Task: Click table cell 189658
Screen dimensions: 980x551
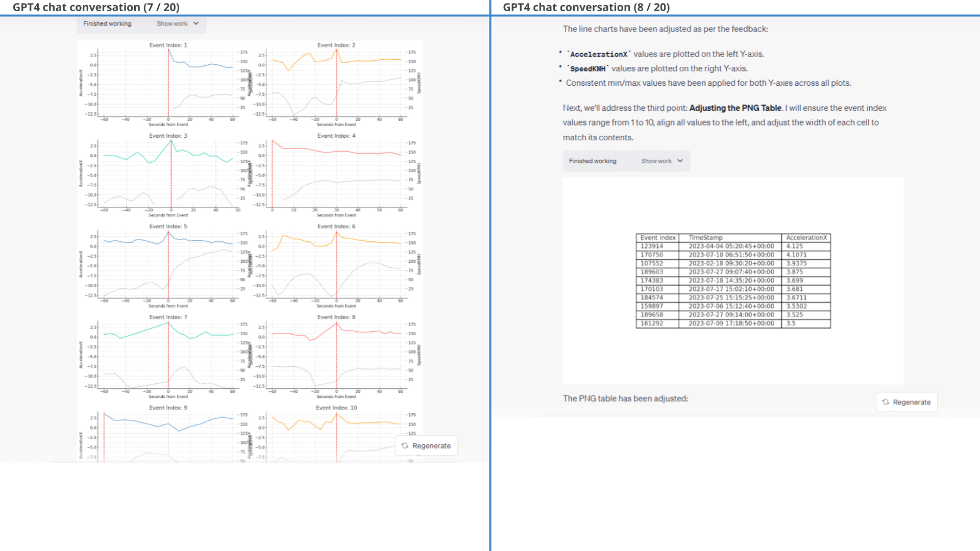Action: coord(657,315)
